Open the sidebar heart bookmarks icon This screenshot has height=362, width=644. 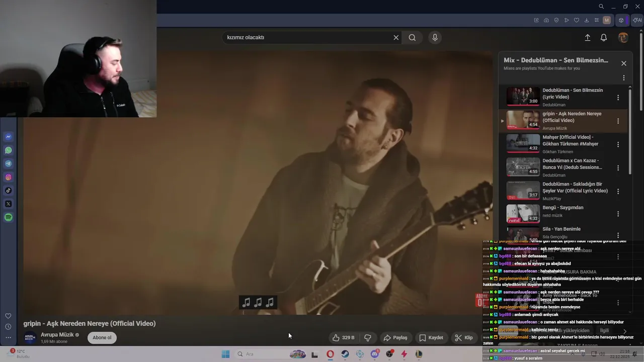(x=8, y=316)
